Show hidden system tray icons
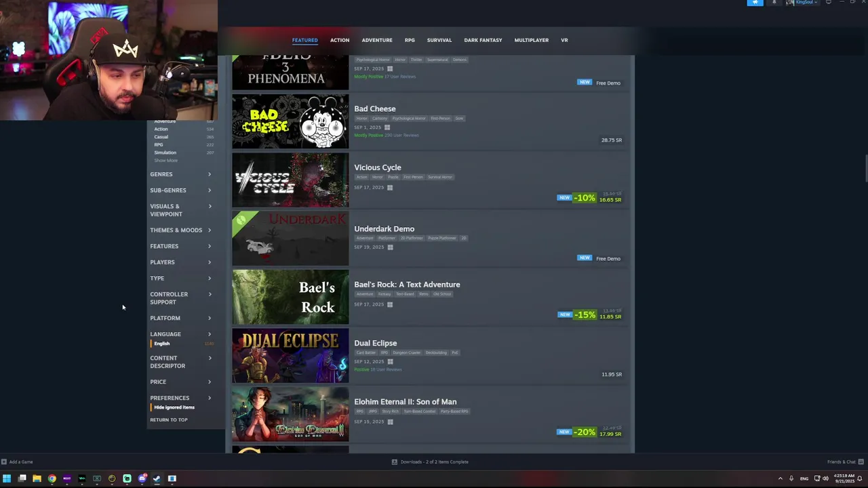The height and width of the screenshot is (488, 868). (780, 479)
